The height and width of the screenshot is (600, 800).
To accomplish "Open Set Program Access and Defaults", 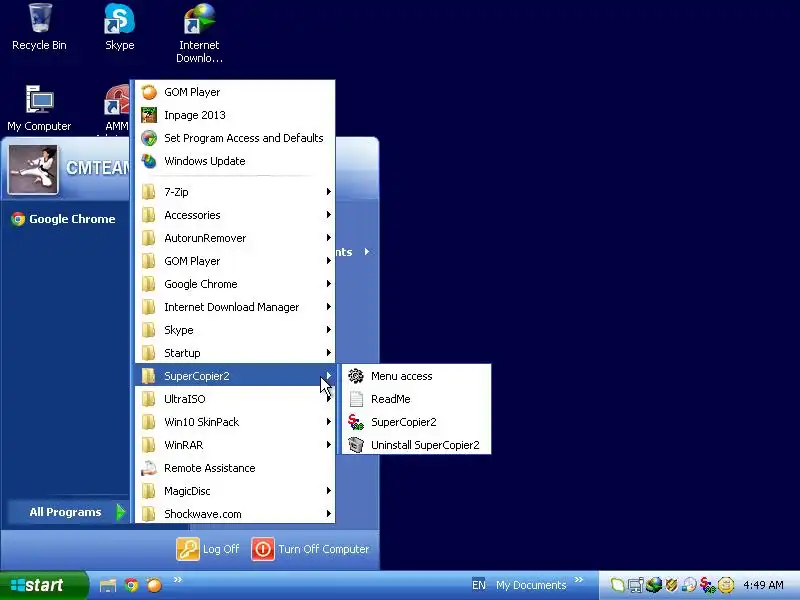I will pos(235,138).
